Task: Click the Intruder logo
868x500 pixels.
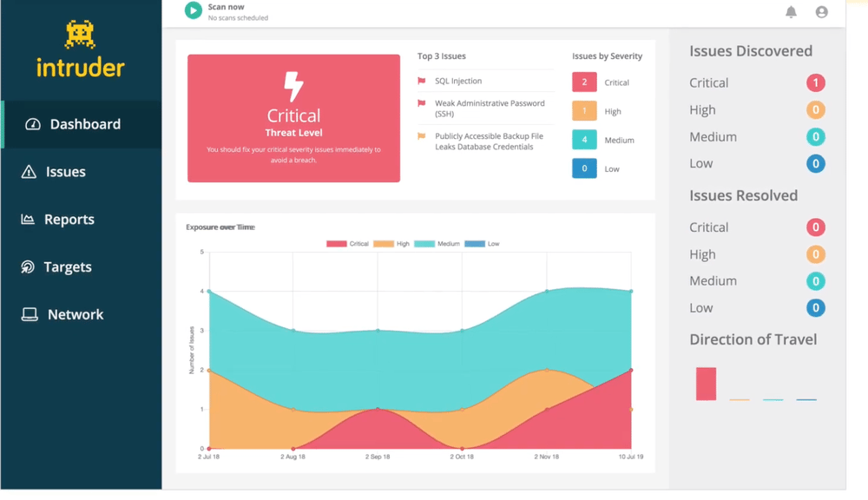Action: [x=80, y=49]
